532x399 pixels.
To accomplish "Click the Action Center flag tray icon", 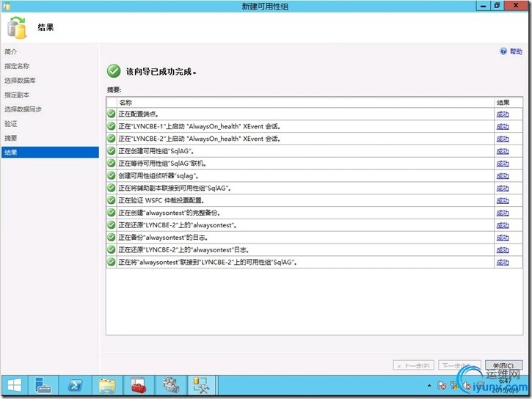I will tap(442, 386).
